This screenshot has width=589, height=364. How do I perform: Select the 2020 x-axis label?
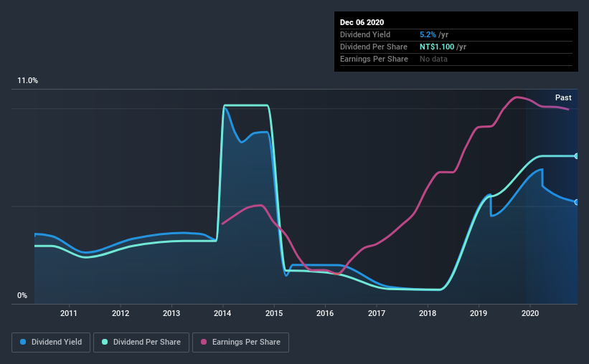pos(530,313)
